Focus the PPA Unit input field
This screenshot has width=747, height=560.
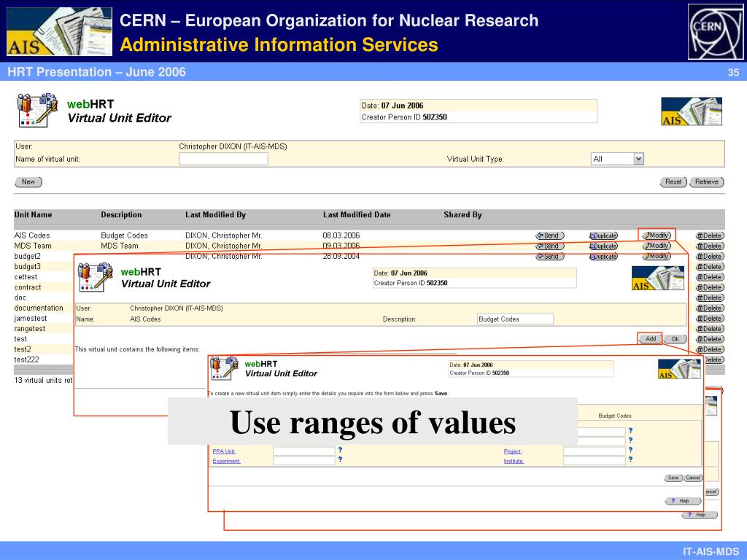304,451
